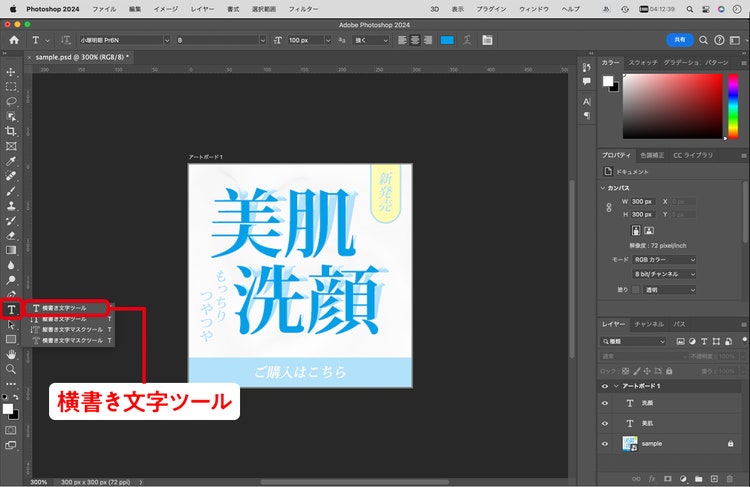Select the Dodge tool

[11, 280]
